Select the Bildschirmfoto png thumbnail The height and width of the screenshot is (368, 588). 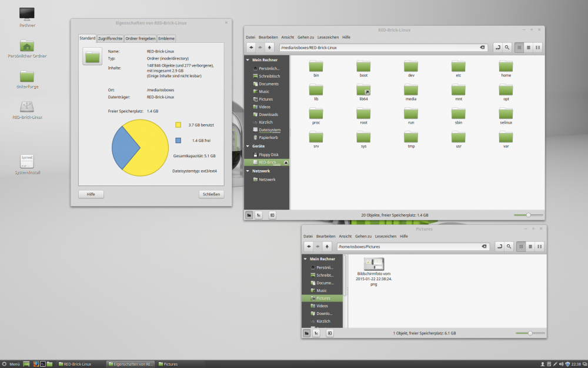coord(374,264)
